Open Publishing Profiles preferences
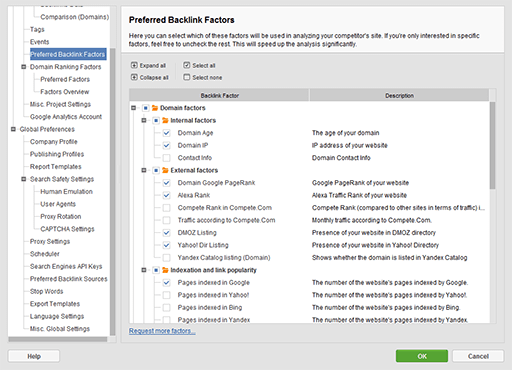The width and height of the screenshot is (512, 370). (57, 154)
